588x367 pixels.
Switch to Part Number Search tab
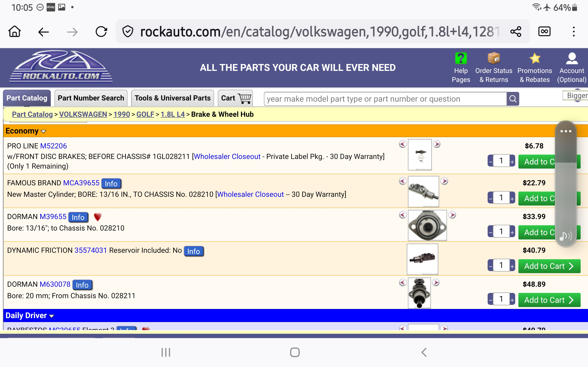pos(91,98)
